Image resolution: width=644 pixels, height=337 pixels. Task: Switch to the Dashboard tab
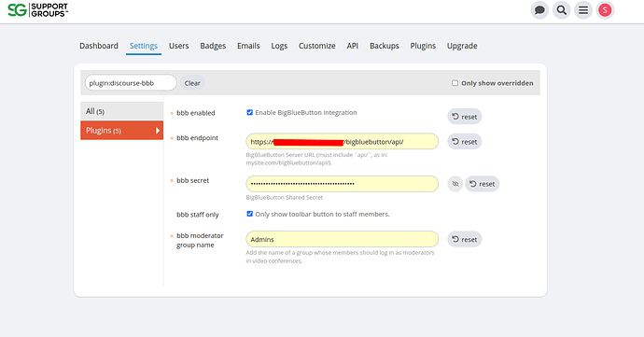(x=99, y=46)
